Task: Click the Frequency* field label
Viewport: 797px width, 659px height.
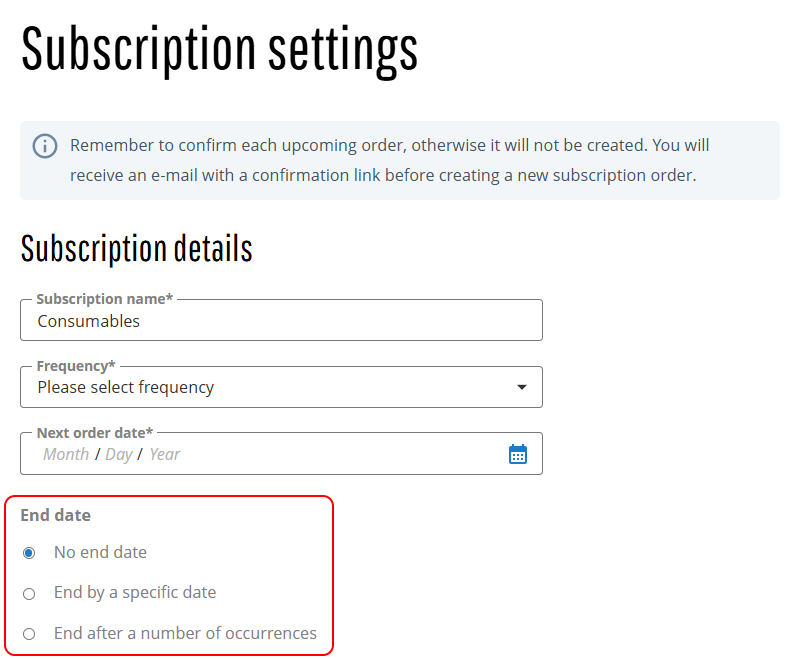Action: coord(76,366)
